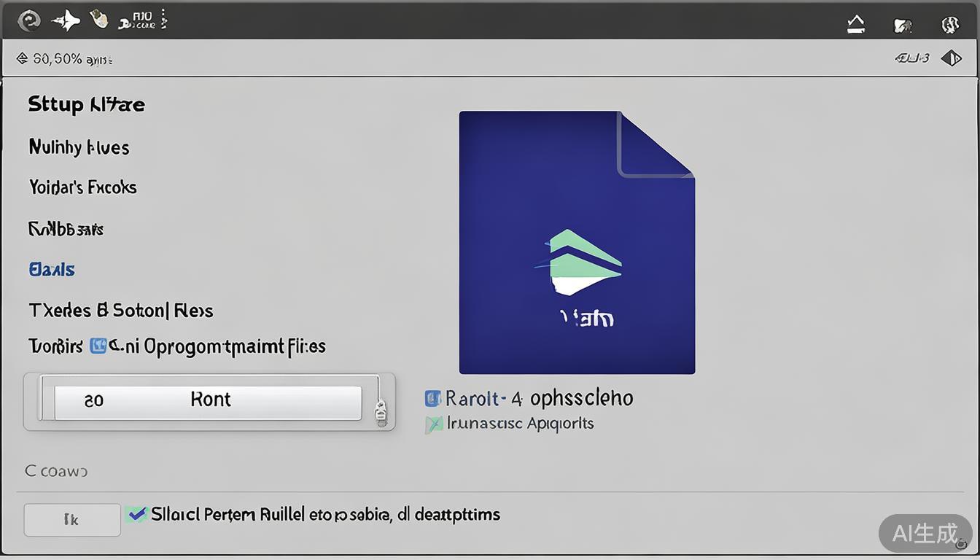980x560 pixels.
Task: Click the spiral icon in top-left corner
Action: (x=28, y=21)
